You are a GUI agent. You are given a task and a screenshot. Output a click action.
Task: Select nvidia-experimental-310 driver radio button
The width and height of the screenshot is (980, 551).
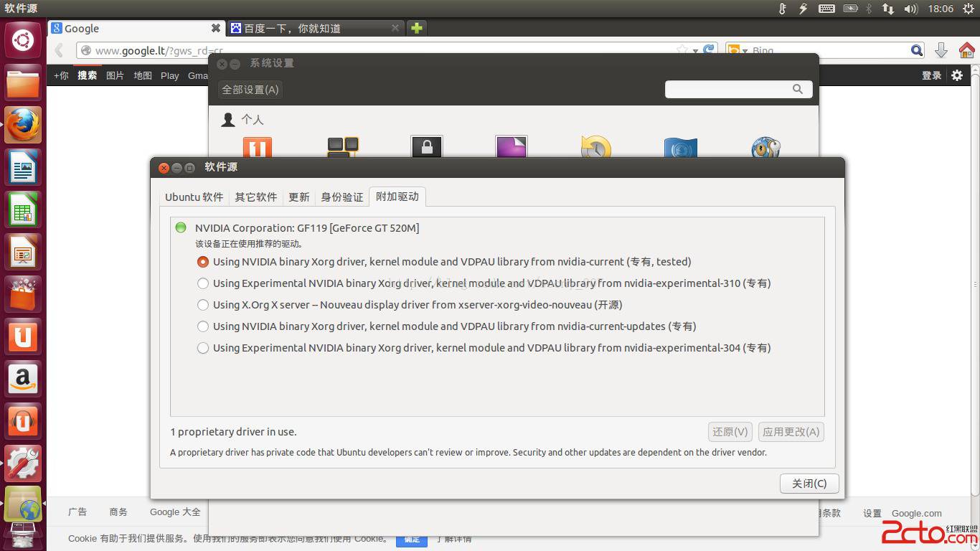click(203, 283)
